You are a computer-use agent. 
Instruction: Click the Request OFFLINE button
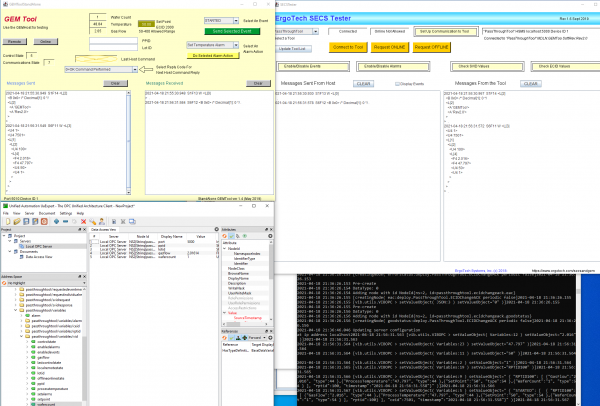[431, 47]
